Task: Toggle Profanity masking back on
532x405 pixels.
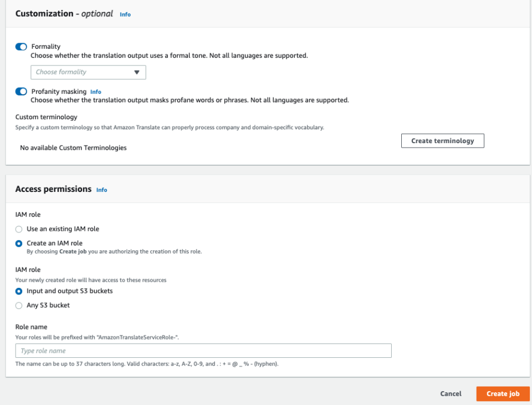Action: click(21, 92)
